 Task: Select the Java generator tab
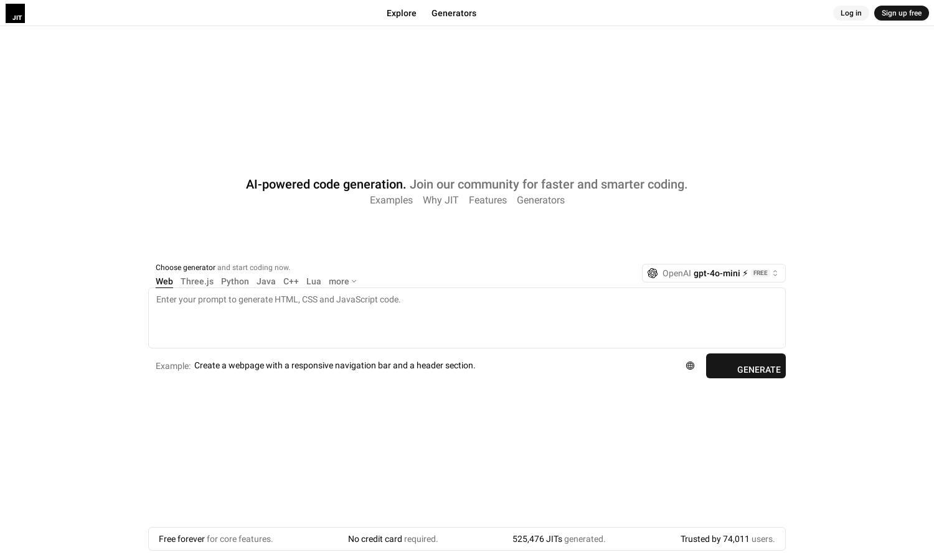266,282
